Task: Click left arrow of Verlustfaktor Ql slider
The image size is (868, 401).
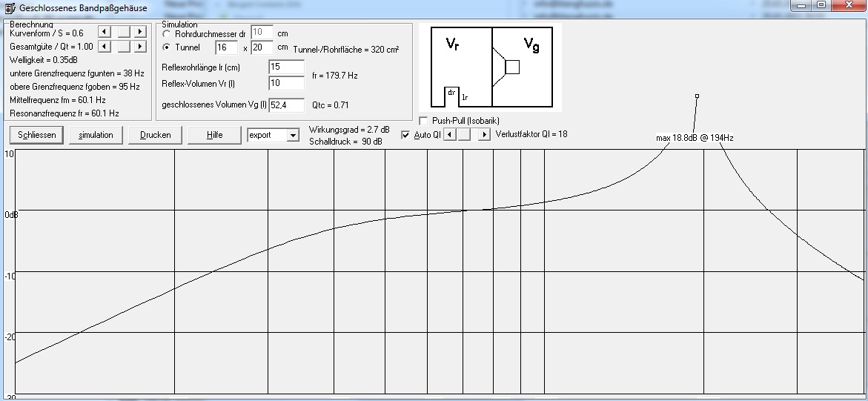Action: click(x=448, y=134)
